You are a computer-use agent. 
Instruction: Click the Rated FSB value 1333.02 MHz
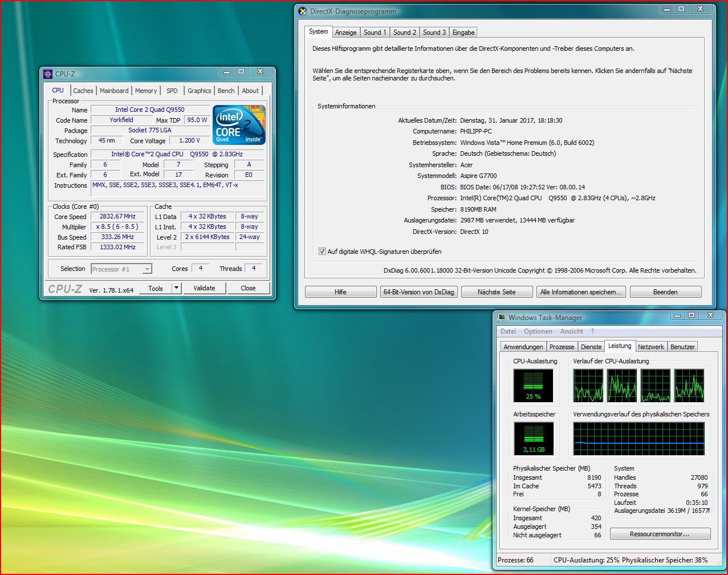coord(118,247)
